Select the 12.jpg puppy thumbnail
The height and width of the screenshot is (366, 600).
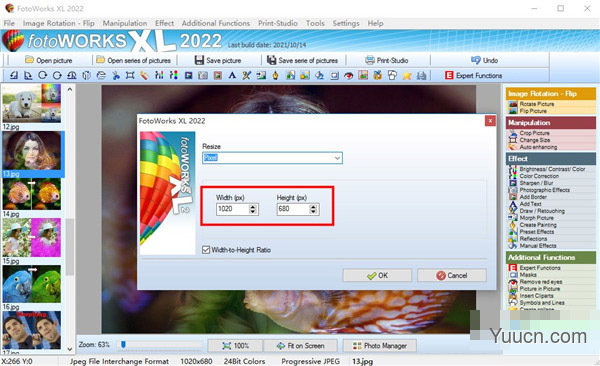(x=32, y=103)
